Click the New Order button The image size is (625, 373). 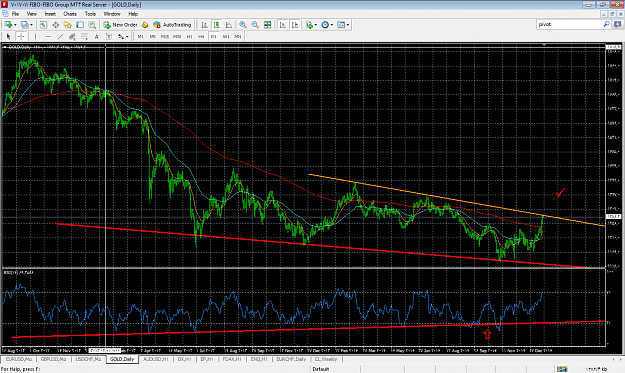point(120,25)
